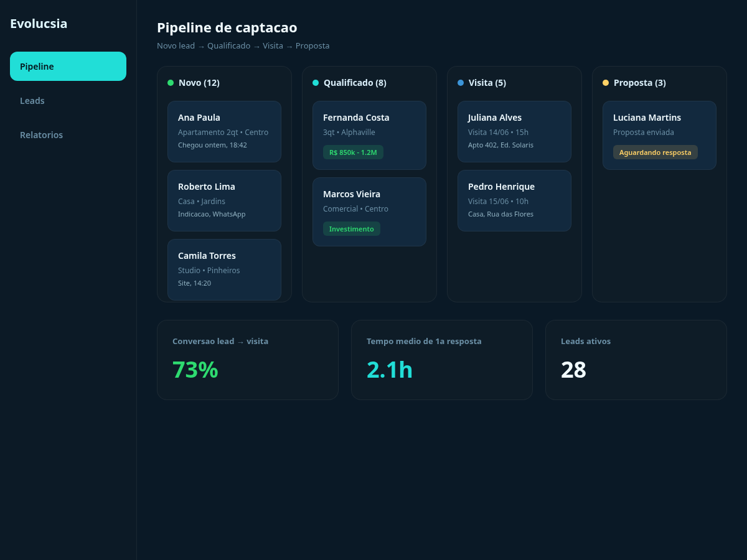Click the 3qt • Alphaville text
Image resolution: width=747 pixels, height=560 pixels.
pos(349,133)
